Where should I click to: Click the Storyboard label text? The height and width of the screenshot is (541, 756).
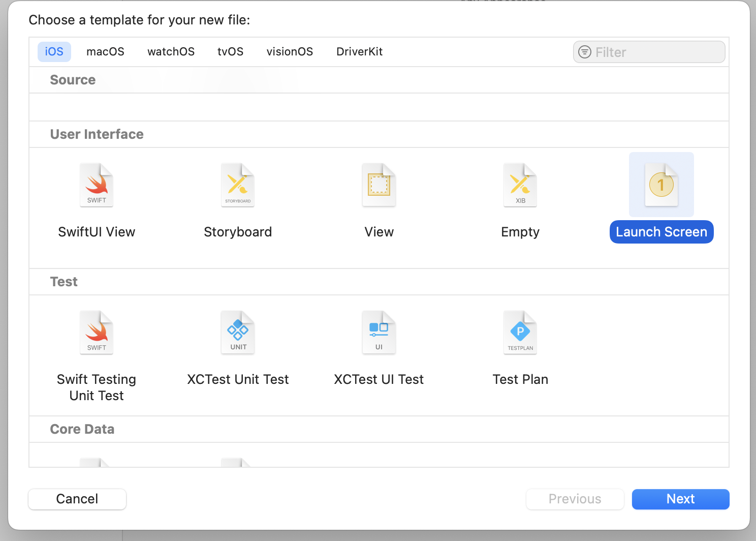coord(238,232)
